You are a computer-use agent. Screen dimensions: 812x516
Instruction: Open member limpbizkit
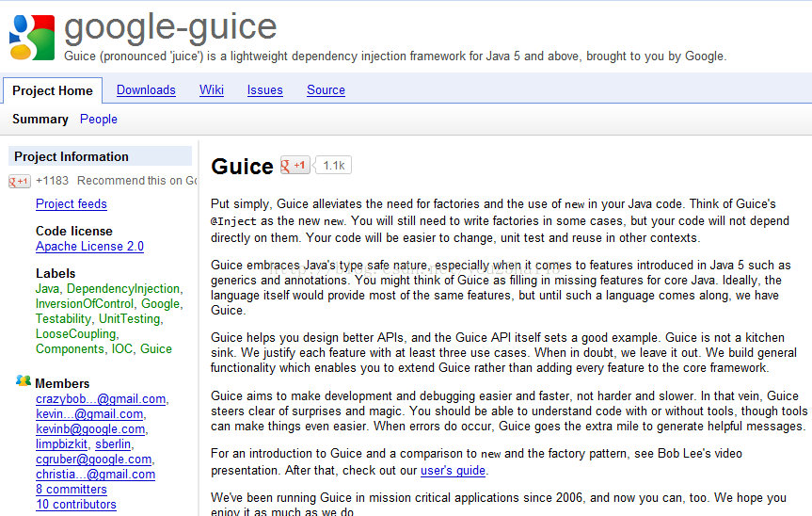[61, 444]
